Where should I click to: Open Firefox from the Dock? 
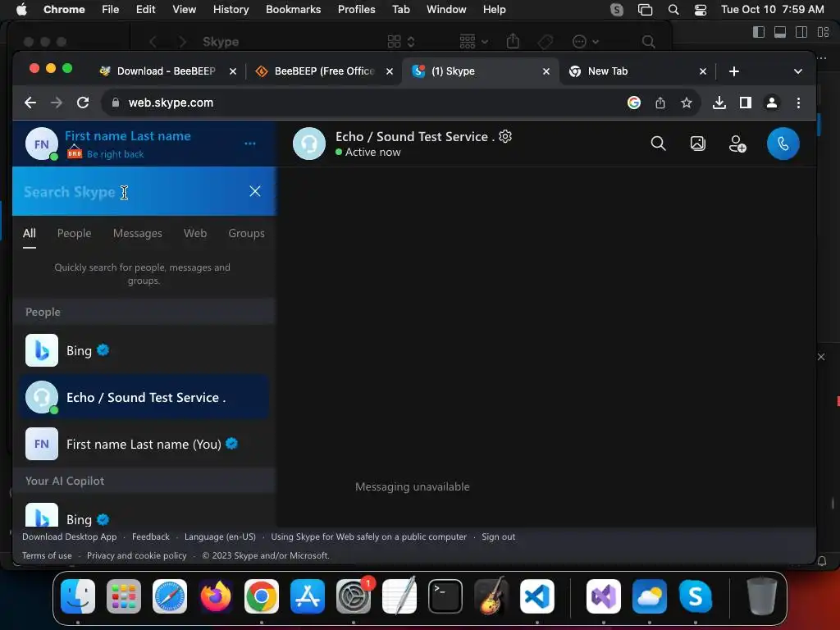pos(216,596)
